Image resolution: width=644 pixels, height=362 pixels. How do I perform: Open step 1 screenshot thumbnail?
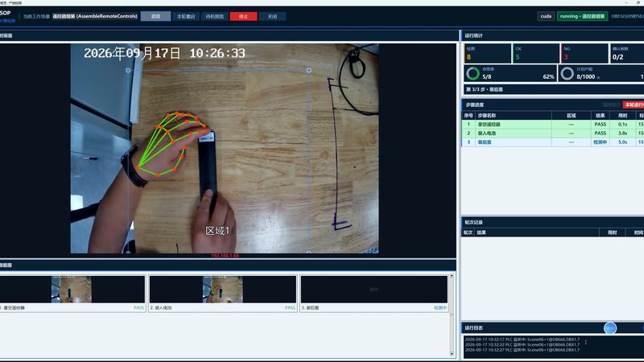pos(72,290)
